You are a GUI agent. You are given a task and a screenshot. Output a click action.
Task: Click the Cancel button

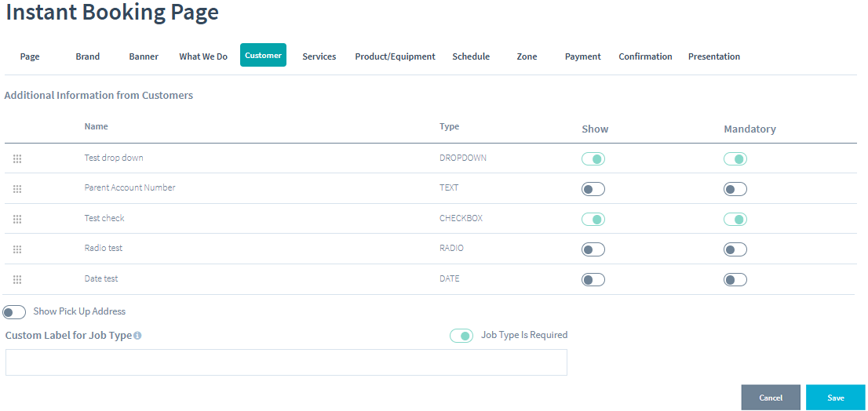pyautogui.click(x=770, y=398)
